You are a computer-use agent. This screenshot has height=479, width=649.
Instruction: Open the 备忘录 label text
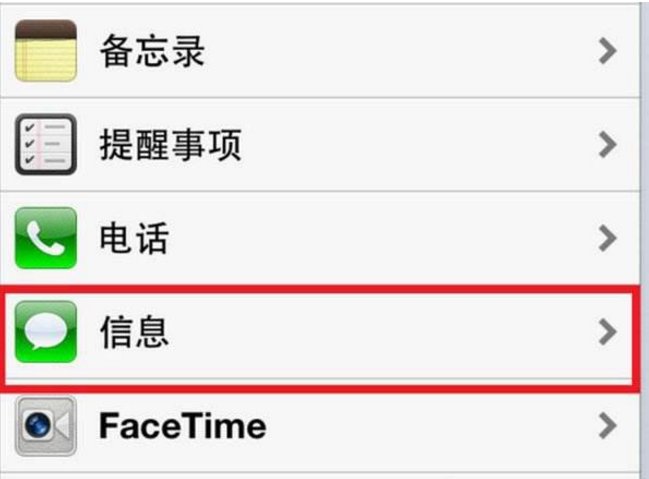(x=152, y=52)
